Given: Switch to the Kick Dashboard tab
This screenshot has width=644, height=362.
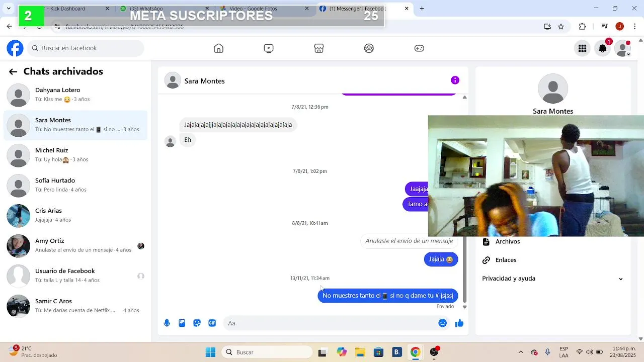Looking at the screenshot, I should (65, 9).
